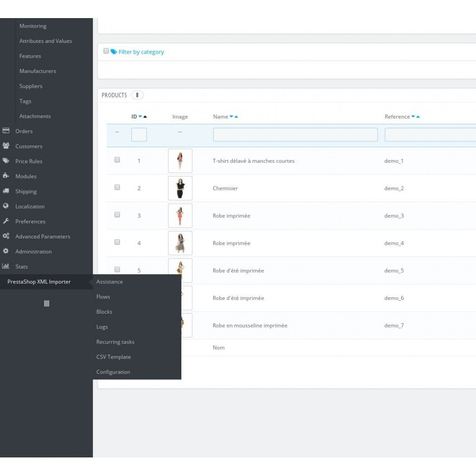Click the Orders credit card icon
Screen dimensions: 476x476
pyautogui.click(x=6, y=131)
